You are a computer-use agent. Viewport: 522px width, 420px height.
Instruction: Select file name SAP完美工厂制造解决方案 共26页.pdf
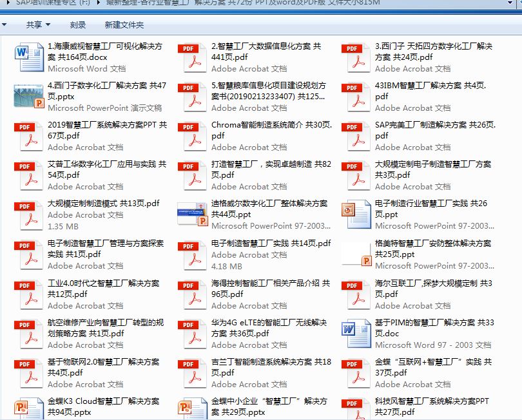435,130
